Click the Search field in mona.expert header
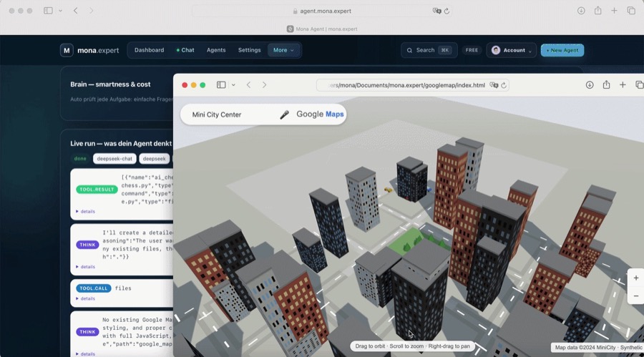The width and height of the screenshot is (644, 357). coord(429,50)
